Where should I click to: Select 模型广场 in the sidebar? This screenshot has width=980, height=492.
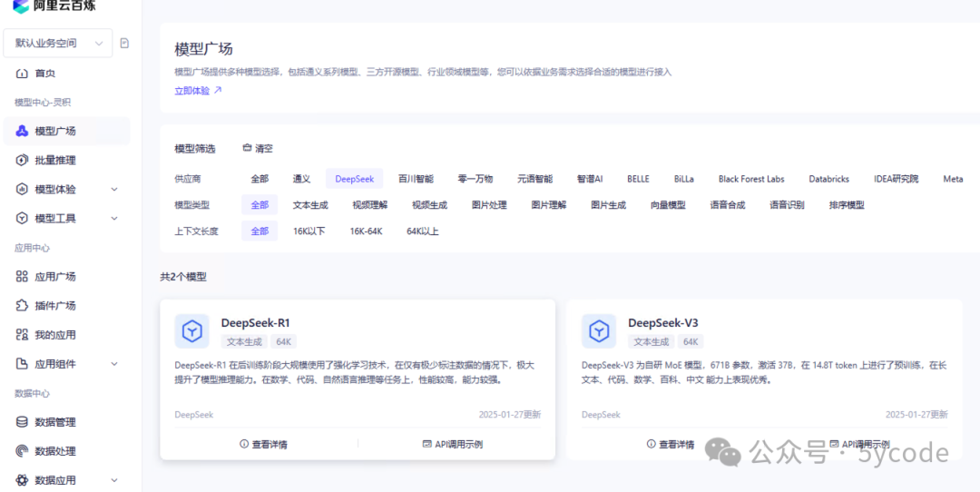67,132
